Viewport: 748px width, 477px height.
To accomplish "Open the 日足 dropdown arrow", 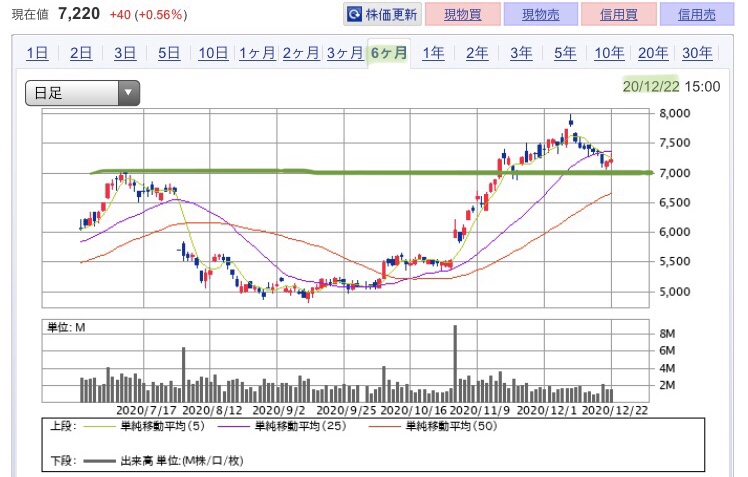I will click(x=128, y=93).
